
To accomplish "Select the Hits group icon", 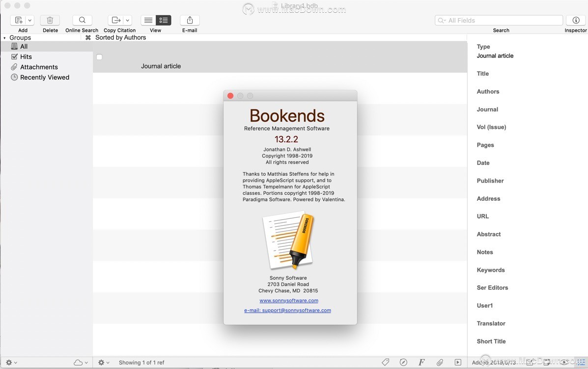I will click(14, 56).
